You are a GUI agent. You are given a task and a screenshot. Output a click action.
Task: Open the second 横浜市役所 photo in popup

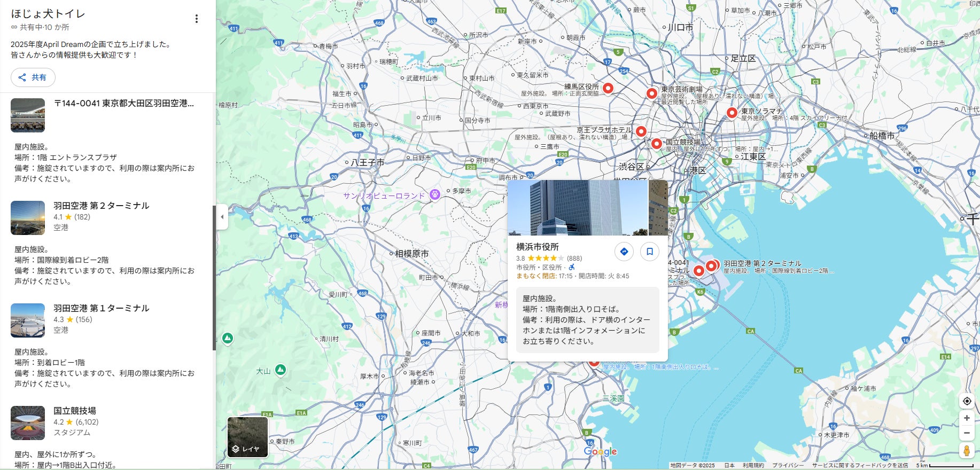658,208
